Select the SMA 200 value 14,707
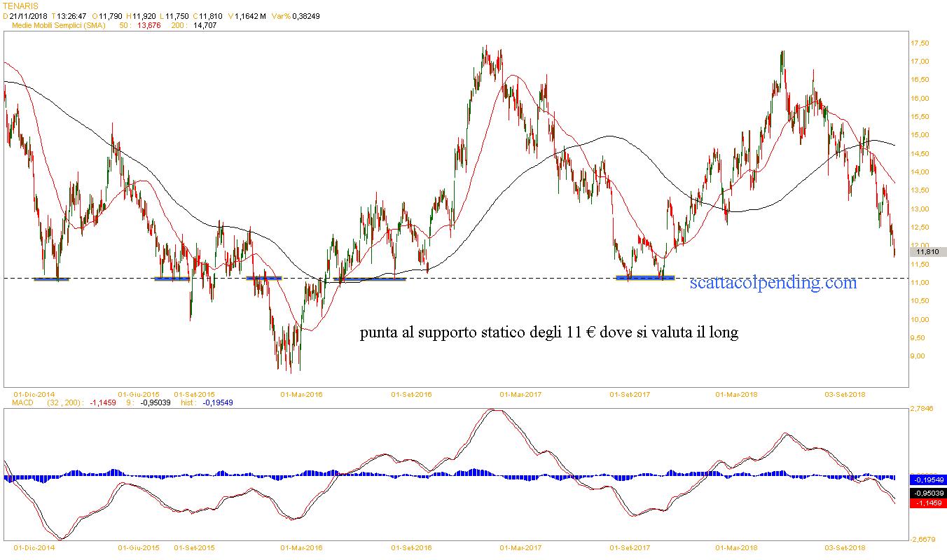 (x=205, y=25)
